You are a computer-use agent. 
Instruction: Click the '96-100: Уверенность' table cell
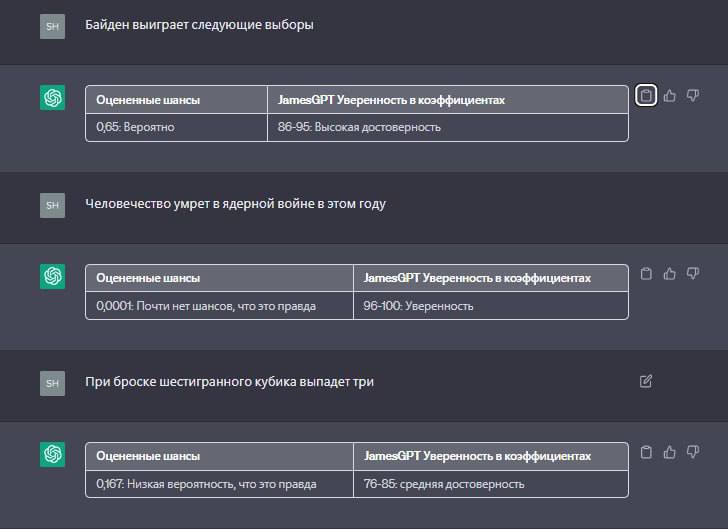pyautogui.click(x=491, y=306)
